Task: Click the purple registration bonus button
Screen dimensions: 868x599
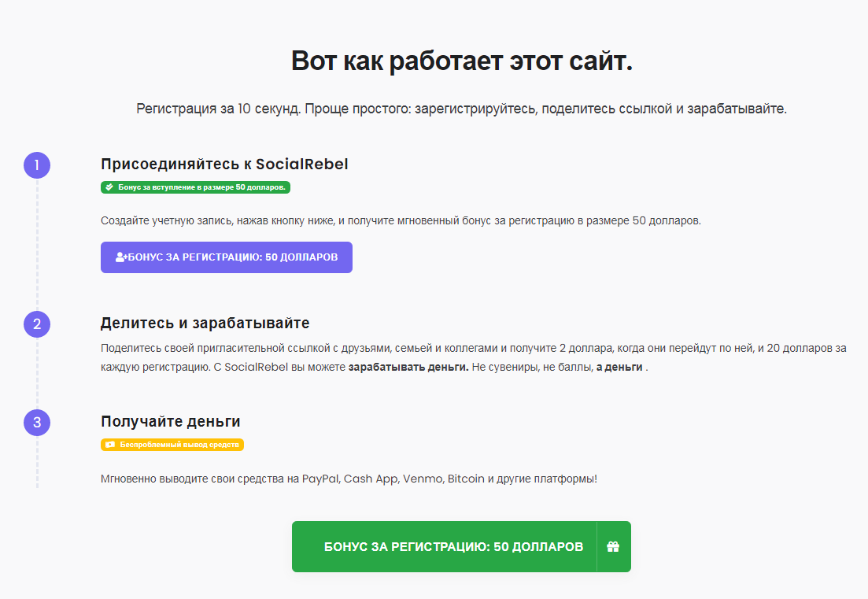Action: click(227, 257)
